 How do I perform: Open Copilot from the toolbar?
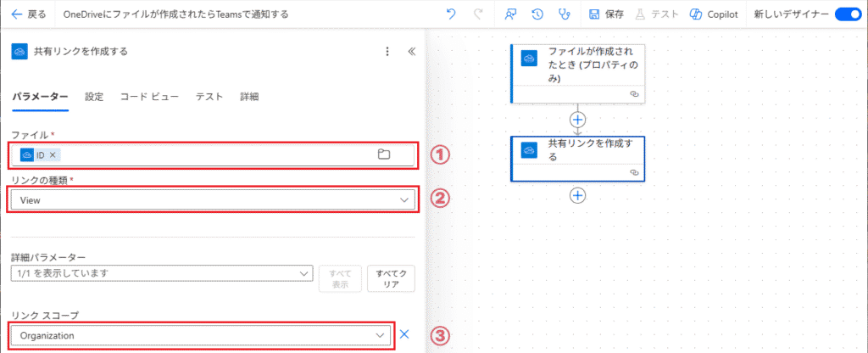[x=714, y=14]
